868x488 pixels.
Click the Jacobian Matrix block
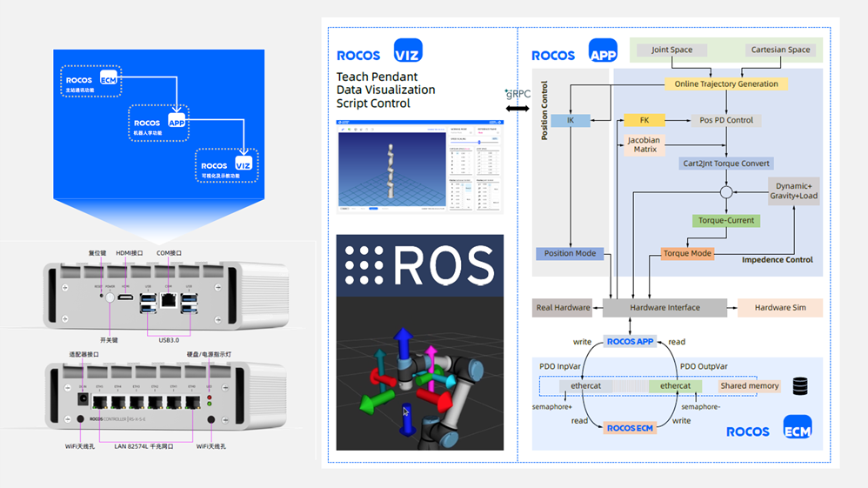(x=644, y=144)
